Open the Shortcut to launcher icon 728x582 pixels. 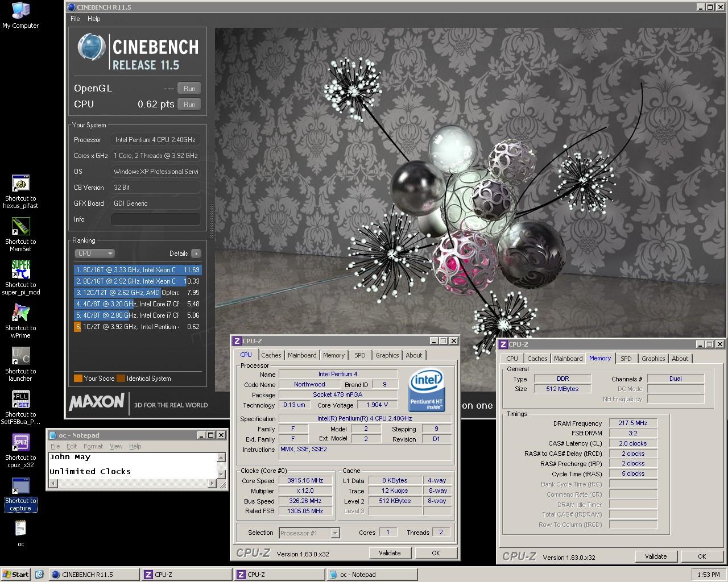click(x=20, y=364)
